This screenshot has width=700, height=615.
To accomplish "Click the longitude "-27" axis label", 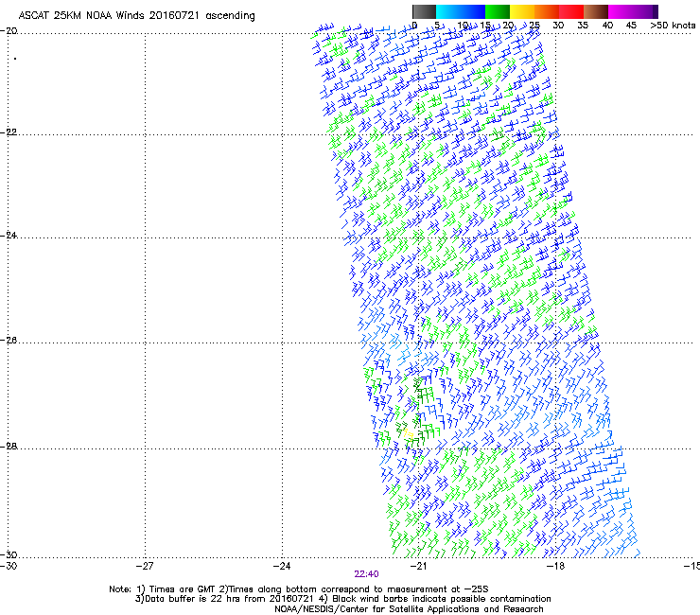I will (x=145, y=567).
